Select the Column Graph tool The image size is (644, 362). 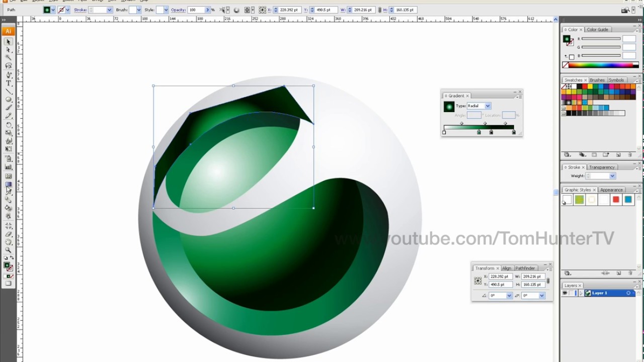(9, 166)
